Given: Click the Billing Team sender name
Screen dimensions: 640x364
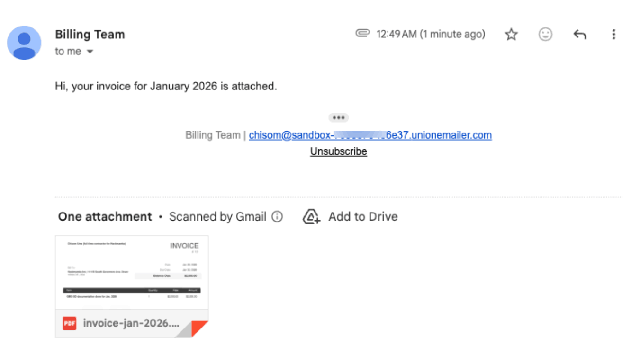Looking at the screenshot, I should [90, 35].
